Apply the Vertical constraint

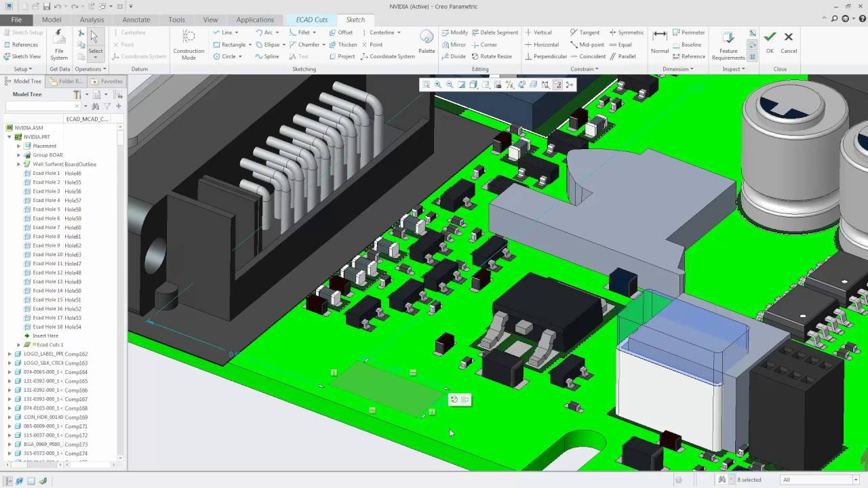(538, 33)
